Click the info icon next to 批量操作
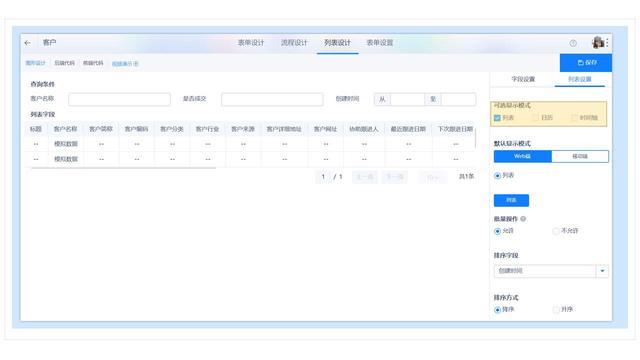Image resolution: width=640 pixels, height=360 pixels. pyautogui.click(x=523, y=219)
